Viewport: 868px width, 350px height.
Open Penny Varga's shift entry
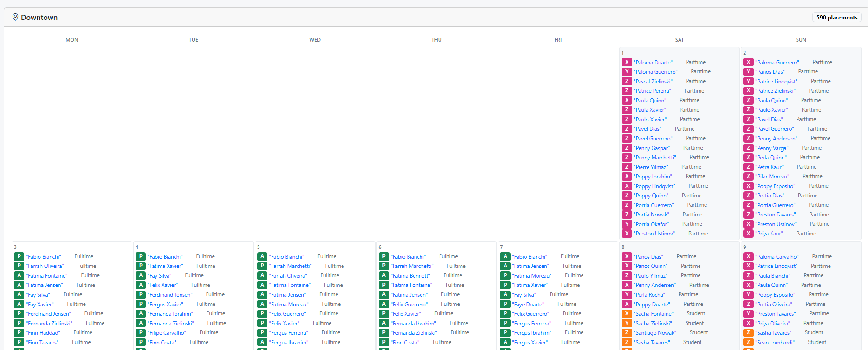point(771,148)
